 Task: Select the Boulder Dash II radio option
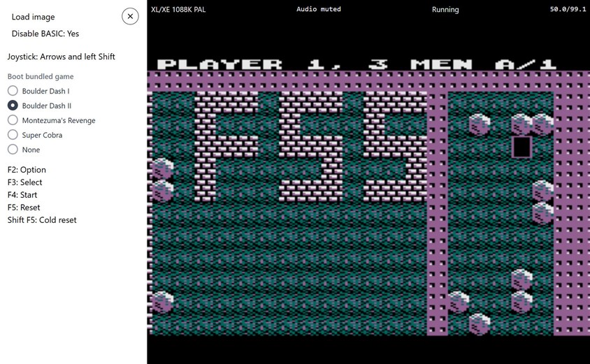13,105
